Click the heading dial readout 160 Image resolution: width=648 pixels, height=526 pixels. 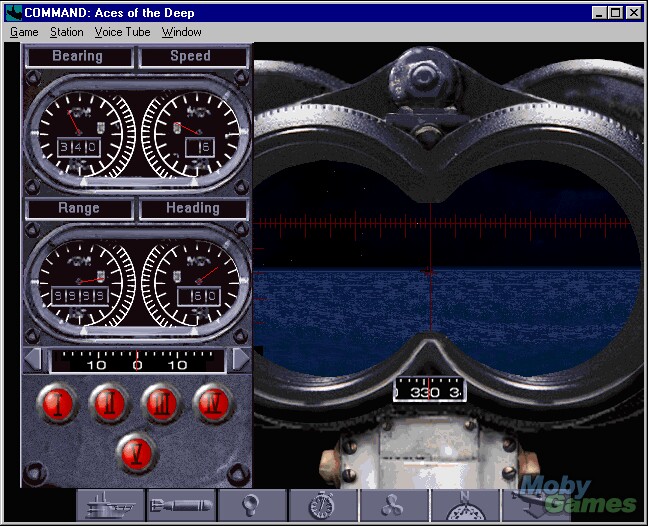tap(199, 296)
